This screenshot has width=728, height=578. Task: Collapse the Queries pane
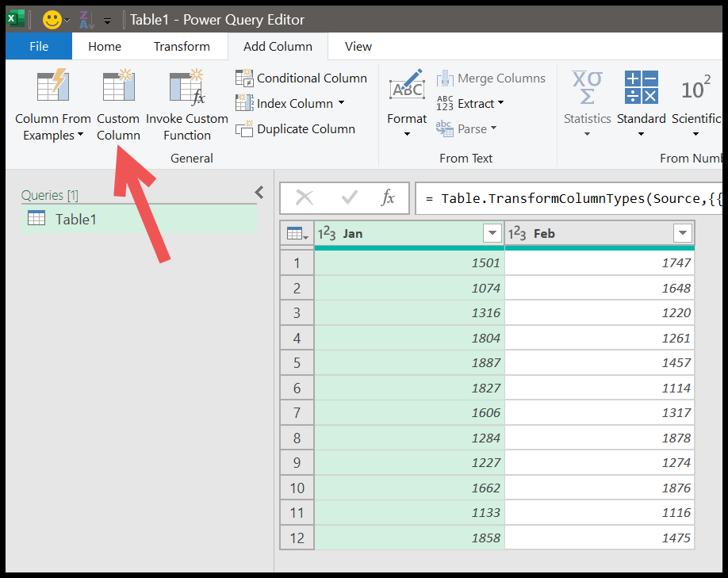pyautogui.click(x=259, y=192)
